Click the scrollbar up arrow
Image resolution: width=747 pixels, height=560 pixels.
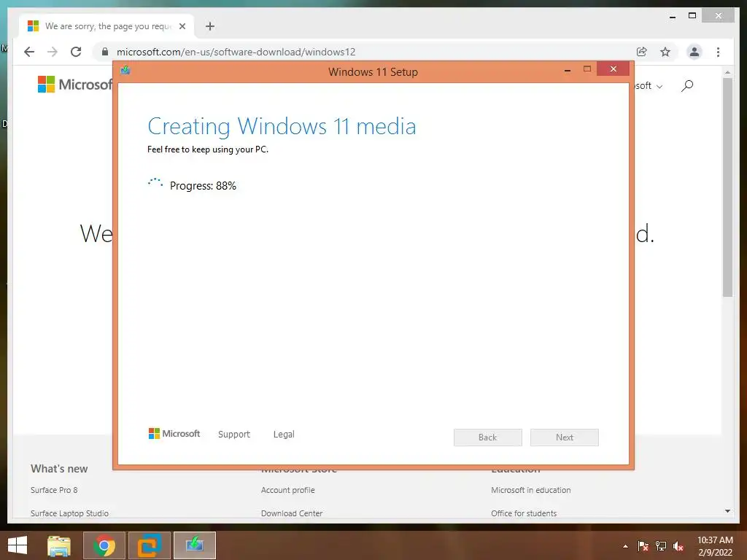pos(727,72)
